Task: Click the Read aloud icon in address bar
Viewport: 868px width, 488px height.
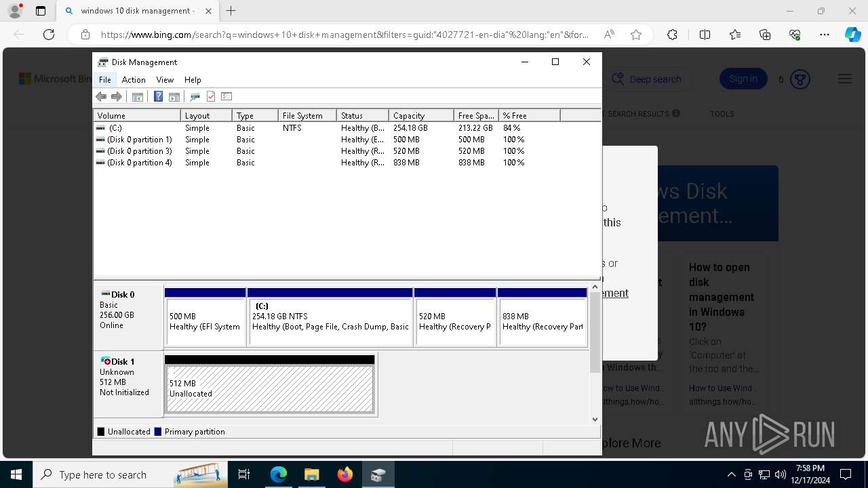Action: (x=609, y=35)
